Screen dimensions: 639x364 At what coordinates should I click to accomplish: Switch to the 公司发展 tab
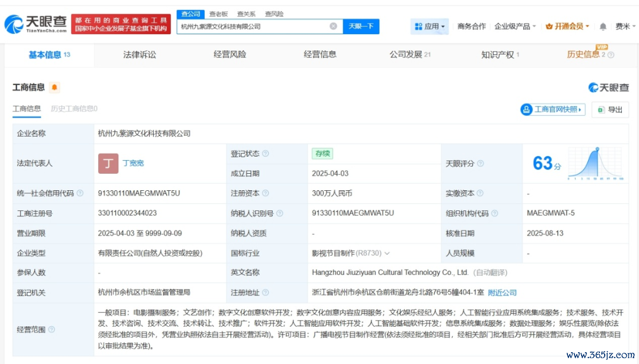coord(409,54)
